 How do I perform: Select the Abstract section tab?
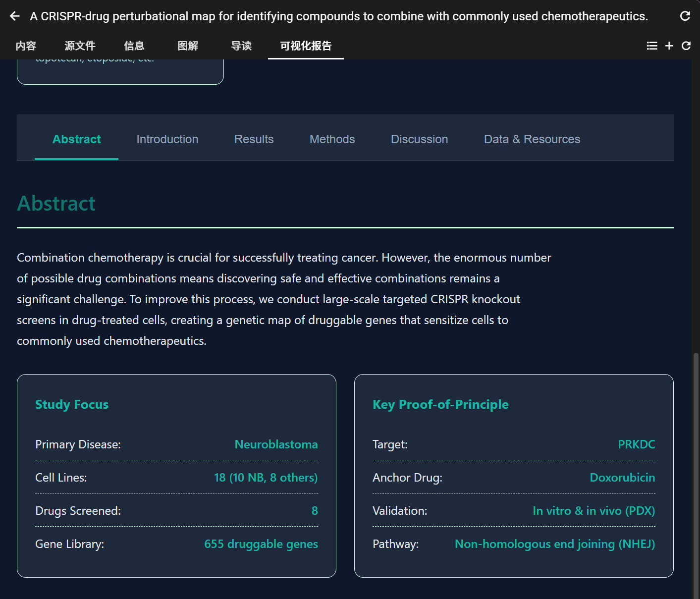pos(76,139)
